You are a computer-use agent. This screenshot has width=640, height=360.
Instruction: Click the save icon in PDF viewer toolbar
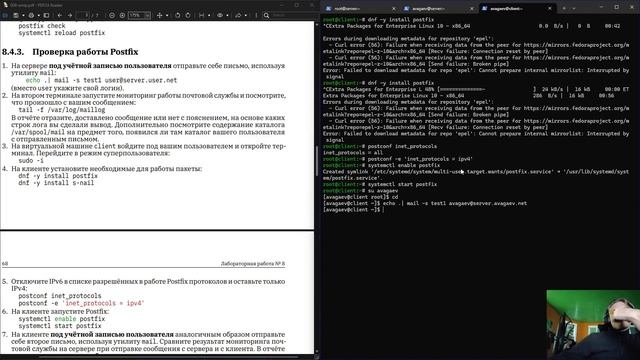(16, 15)
